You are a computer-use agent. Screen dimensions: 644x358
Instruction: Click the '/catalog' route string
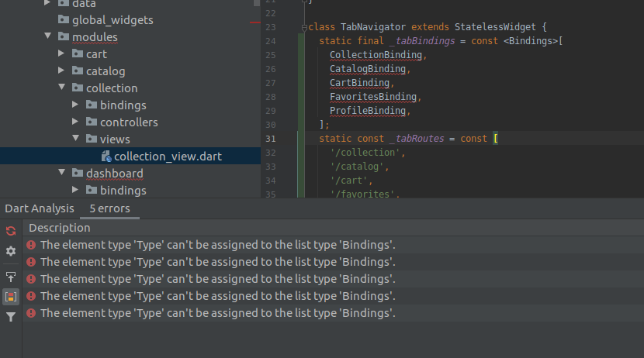click(x=357, y=167)
